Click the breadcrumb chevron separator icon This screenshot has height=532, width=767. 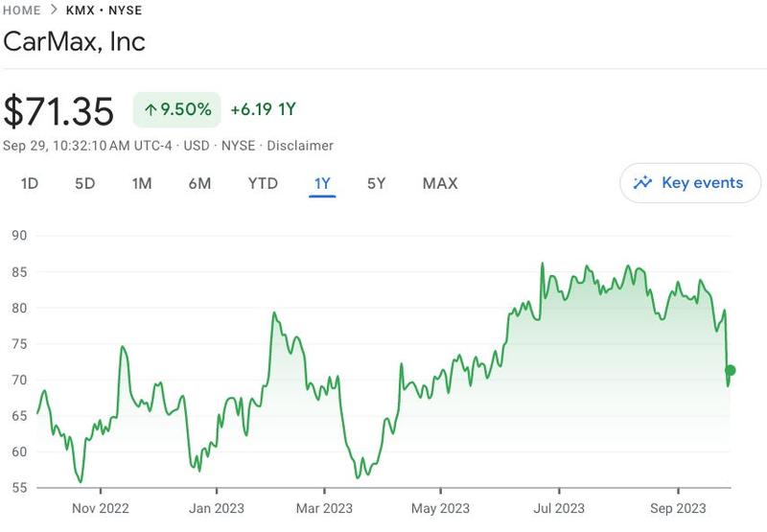coord(54,10)
